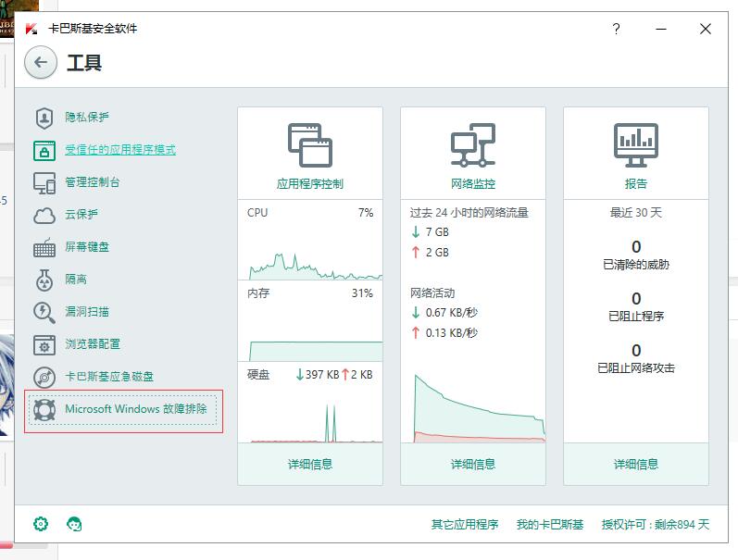Click the CPU 7% value
Image resolution: width=738 pixels, height=560 pixels.
point(366,213)
